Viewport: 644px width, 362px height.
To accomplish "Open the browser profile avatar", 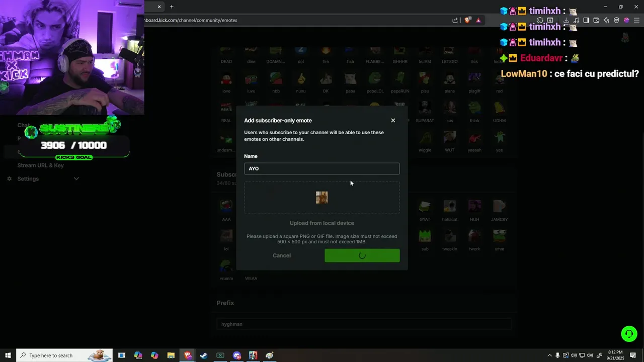I will click(x=626, y=20).
